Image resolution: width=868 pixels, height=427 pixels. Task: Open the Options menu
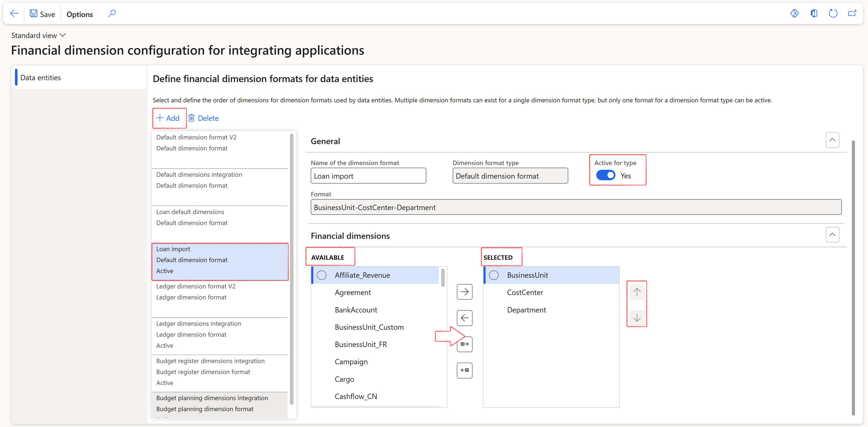point(79,14)
